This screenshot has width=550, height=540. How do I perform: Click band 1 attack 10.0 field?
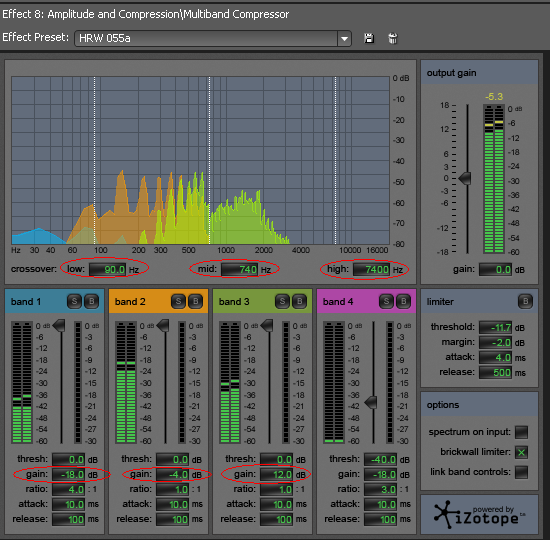click(68, 504)
